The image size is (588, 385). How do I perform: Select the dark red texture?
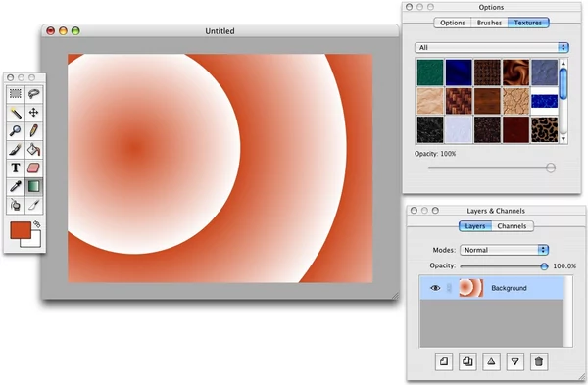pos(515,129)
